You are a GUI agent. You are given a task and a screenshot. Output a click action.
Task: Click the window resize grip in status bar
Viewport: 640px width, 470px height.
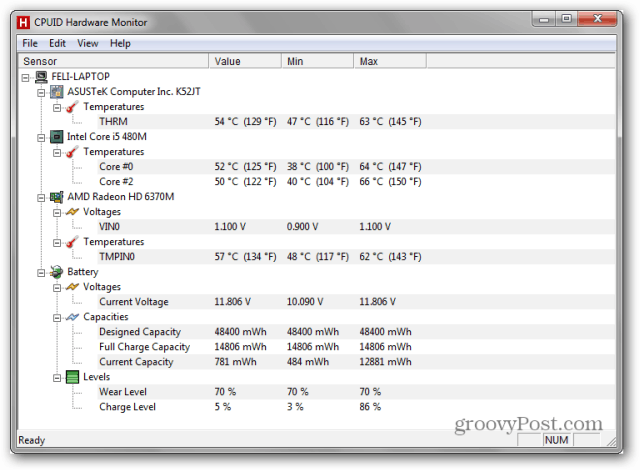coord(611,441)
